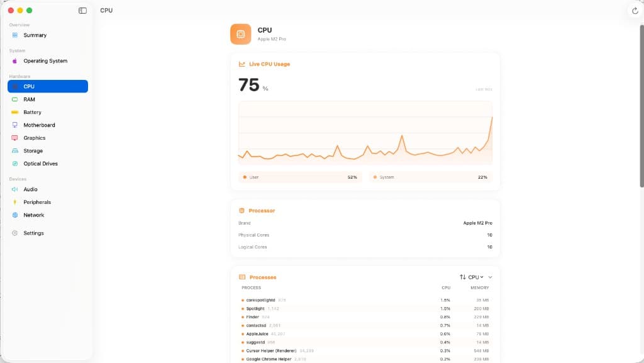Click the Processes section table icon
The height and width of the screenshot is (363, 644).
[242, 277]
